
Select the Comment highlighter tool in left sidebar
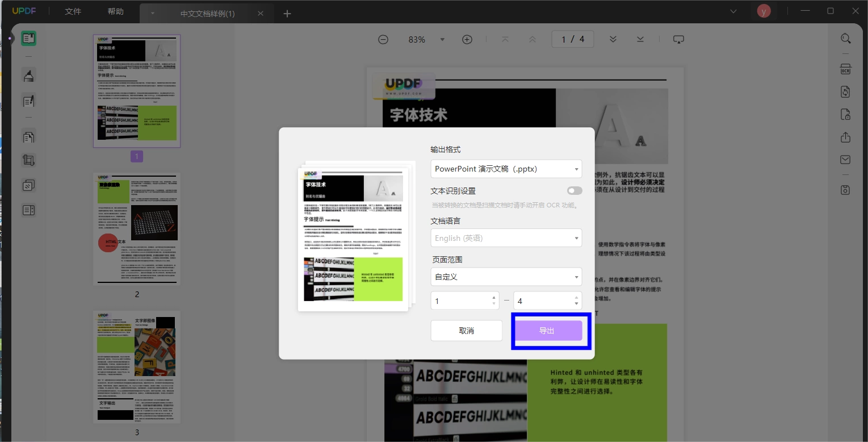(28, 75)
